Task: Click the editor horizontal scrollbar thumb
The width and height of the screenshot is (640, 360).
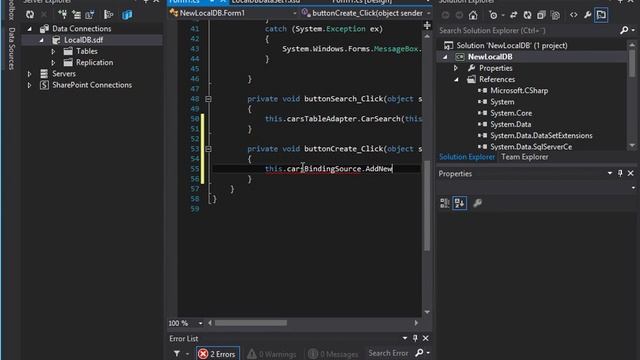Action: [251, 323]
